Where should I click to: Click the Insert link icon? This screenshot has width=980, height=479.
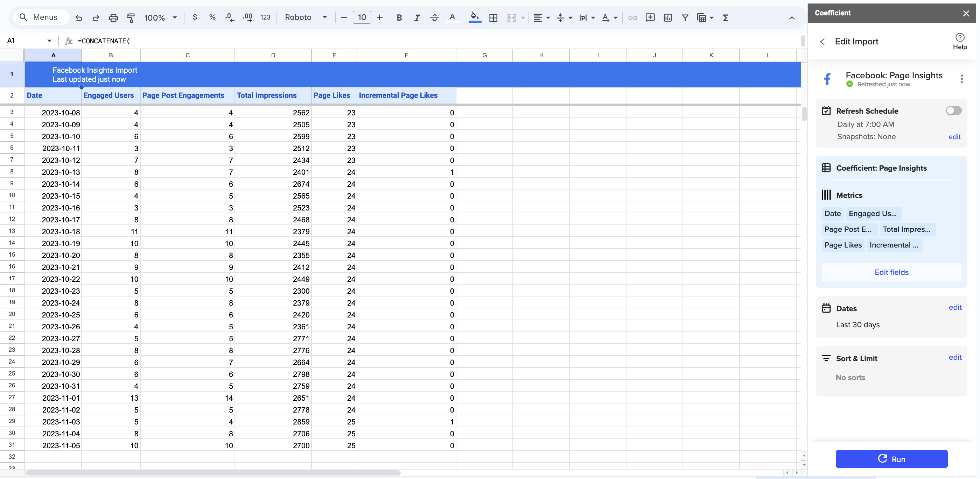coord(633,17)
